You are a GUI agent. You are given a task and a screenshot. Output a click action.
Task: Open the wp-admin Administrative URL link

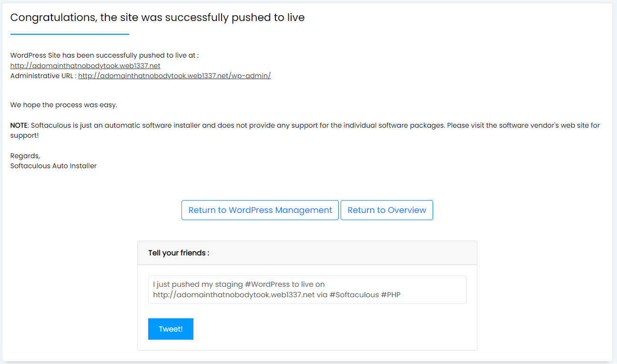174,76
